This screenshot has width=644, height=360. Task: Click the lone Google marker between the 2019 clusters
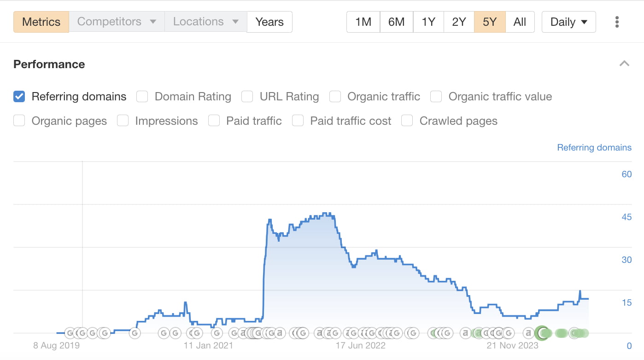(x=135, y=333)
